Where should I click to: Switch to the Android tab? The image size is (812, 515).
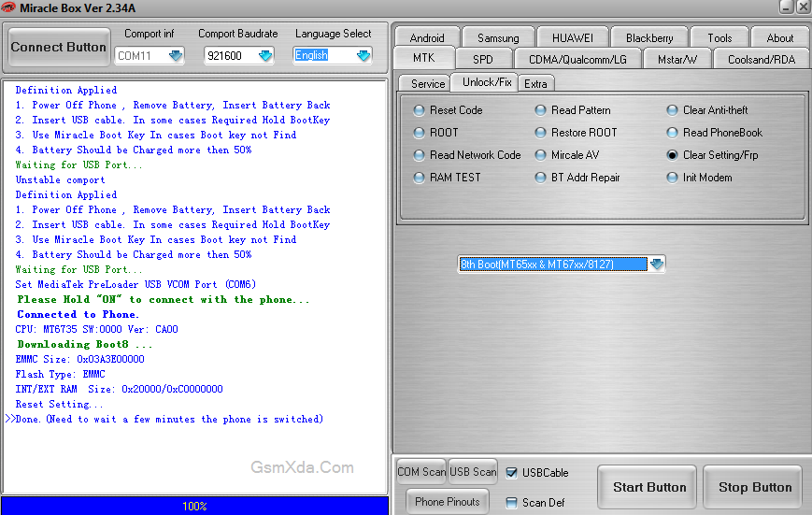427,37
